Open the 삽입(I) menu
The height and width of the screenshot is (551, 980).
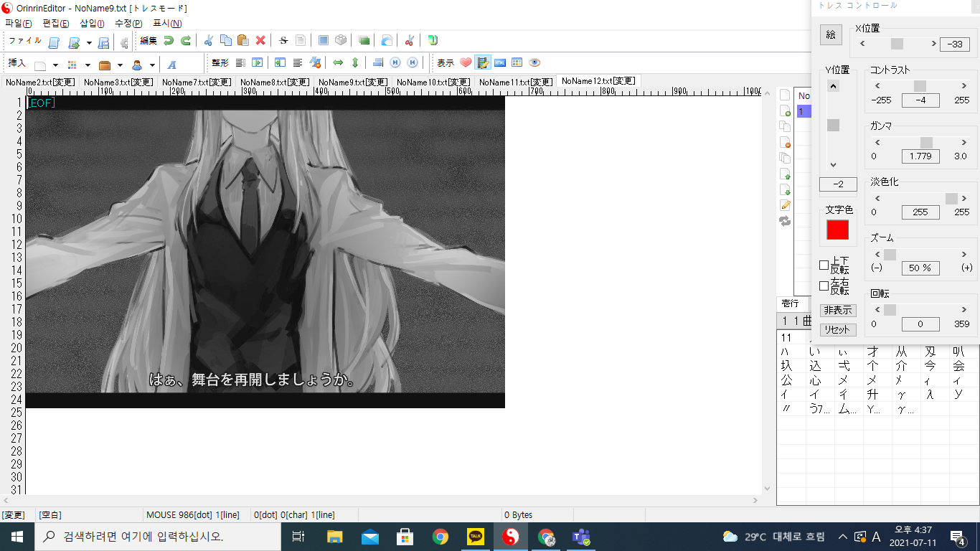92,24
